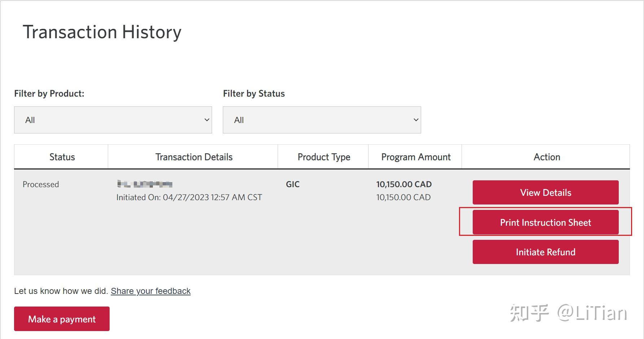
Task: Click the Product Type column header
Action: 324,157
